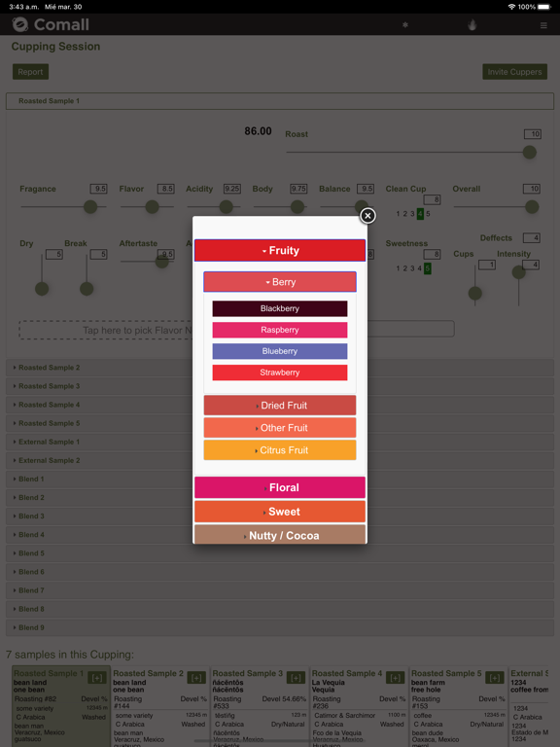The width and height of the screenshot is (560, 747).
Task: Collapse the Roasted Sample 1 header
Action: [280, 101]
